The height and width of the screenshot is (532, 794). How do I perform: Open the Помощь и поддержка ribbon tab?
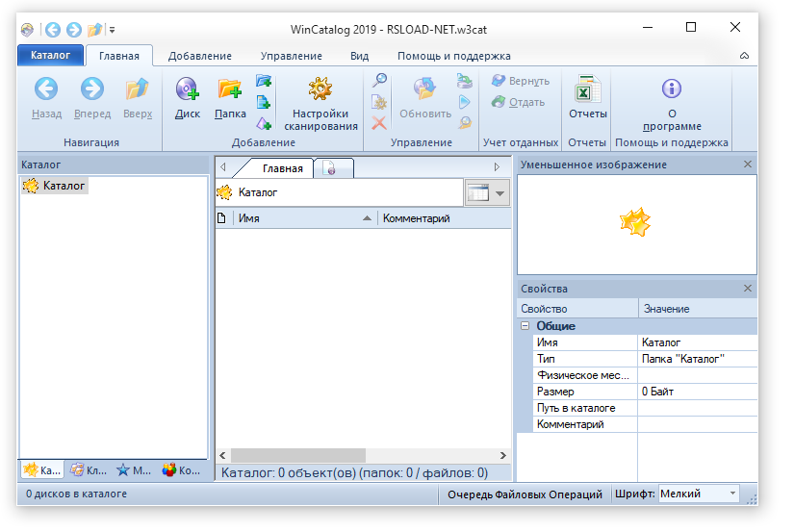coord(453,56)
